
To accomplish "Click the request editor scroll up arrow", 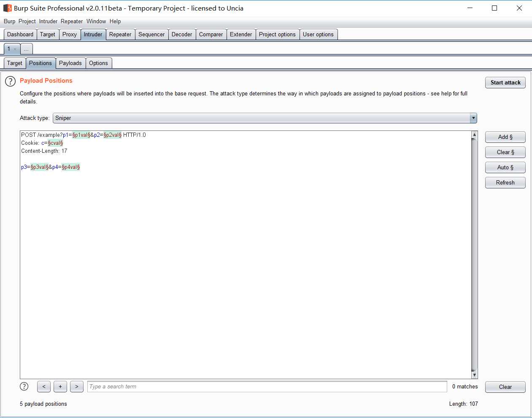I will 475,135.
